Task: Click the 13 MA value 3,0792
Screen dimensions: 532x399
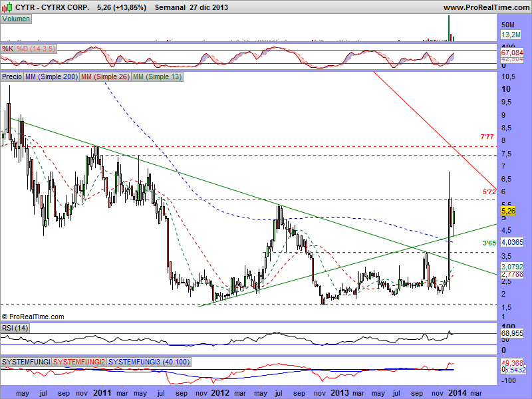Action: [x=512, y=267]
